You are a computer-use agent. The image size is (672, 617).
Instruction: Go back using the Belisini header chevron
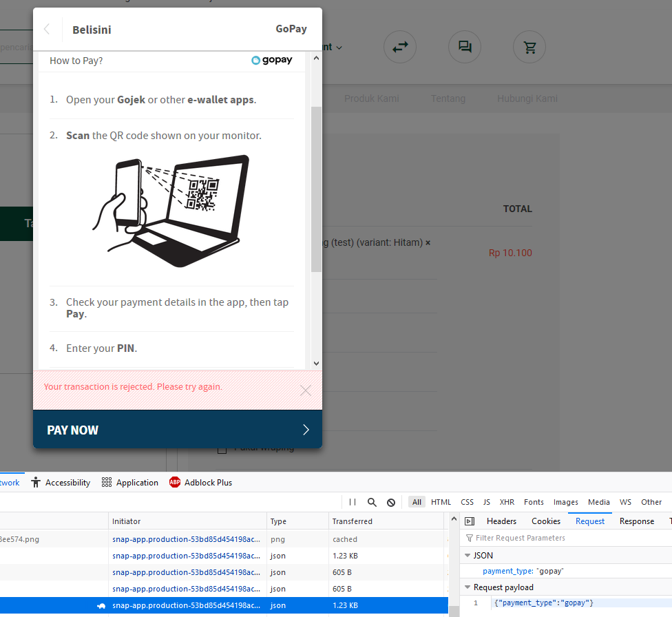47,29
